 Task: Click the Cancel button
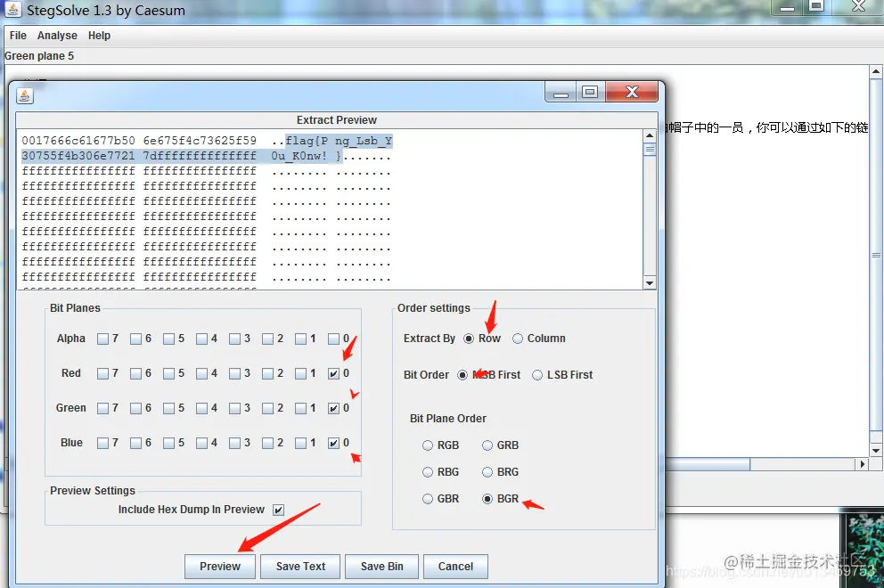[x=455, y=566]
